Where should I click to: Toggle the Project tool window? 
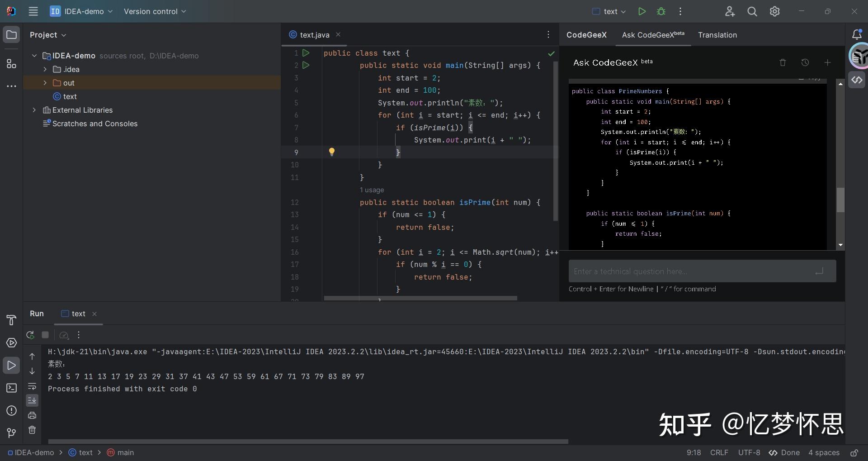(11, 35)
